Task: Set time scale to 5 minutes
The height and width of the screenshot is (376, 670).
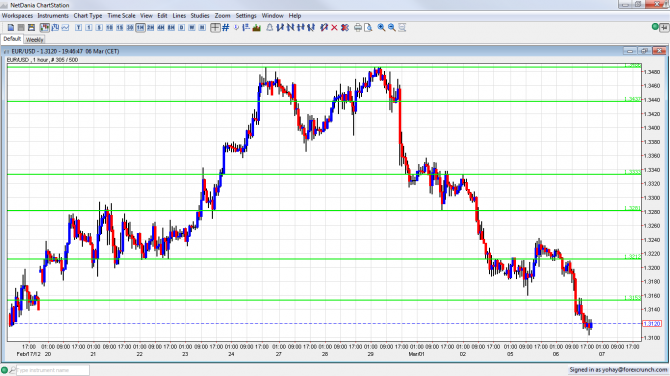Action: point(99,28)
